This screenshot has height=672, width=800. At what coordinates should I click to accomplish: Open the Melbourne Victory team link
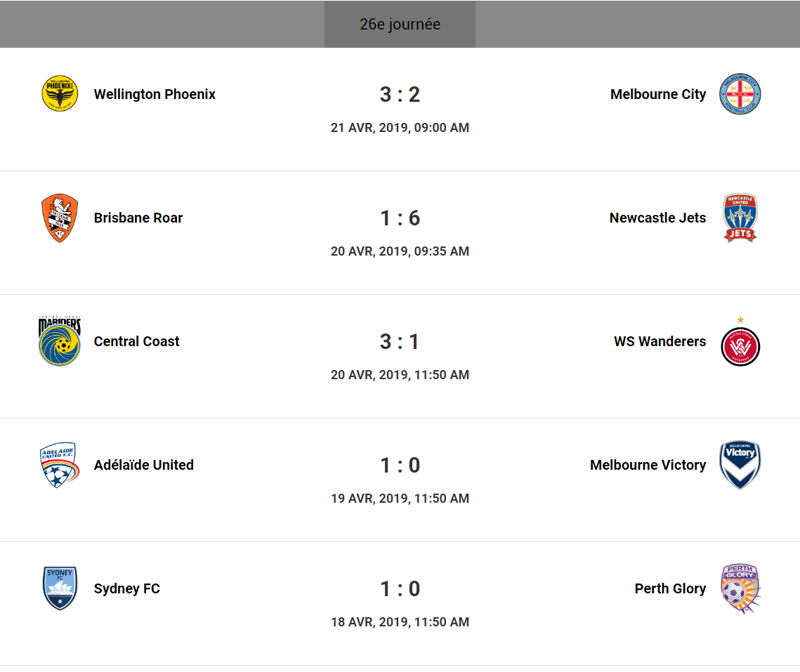pos(648,465)
